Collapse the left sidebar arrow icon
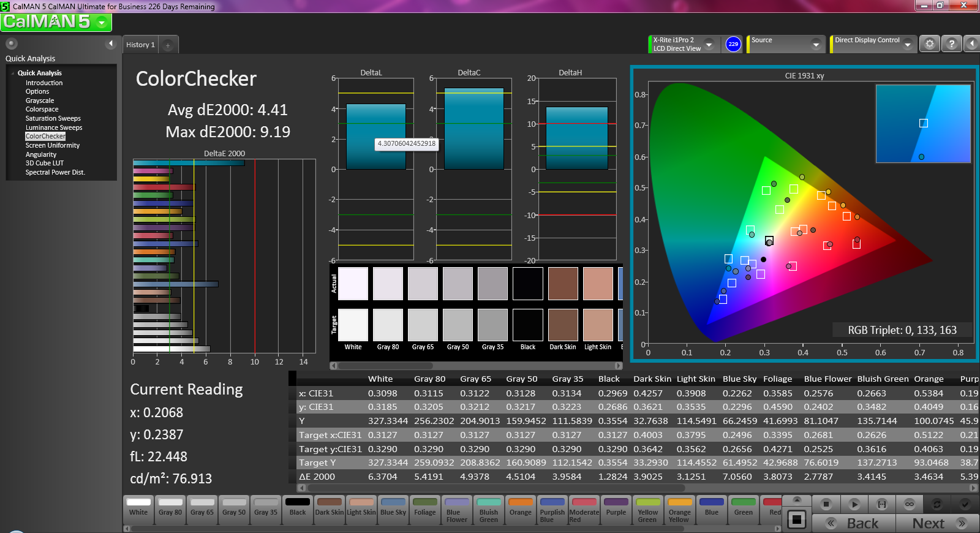The height and width of the screenshot is (533, 980). (111, 43)
